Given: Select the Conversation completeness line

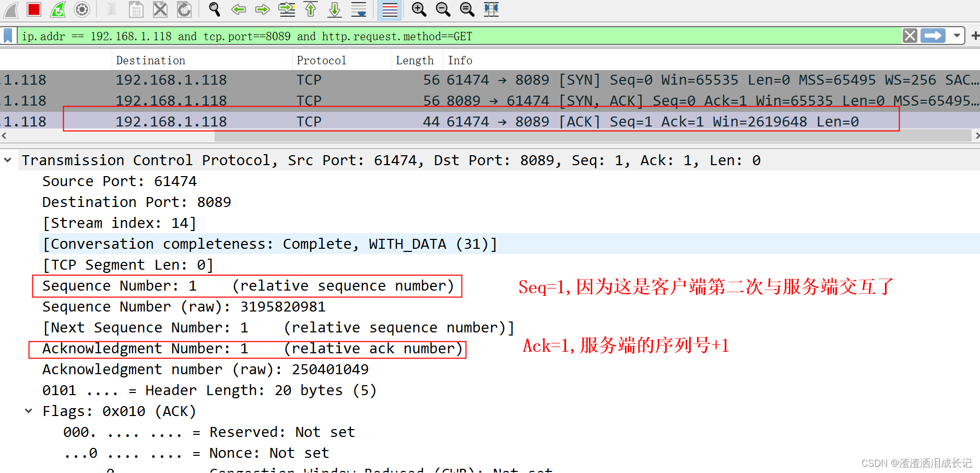Looking at the screenshot, I should [270, 244].
